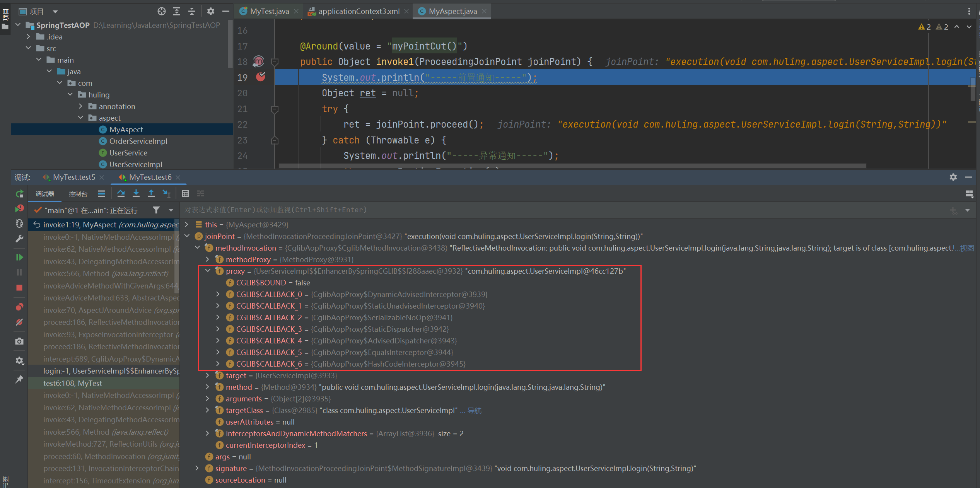Screen dimensions: 980x488
Task: Toggle Mute Breakpoints in the debug sidebar
Action: (x=19, y=322)
